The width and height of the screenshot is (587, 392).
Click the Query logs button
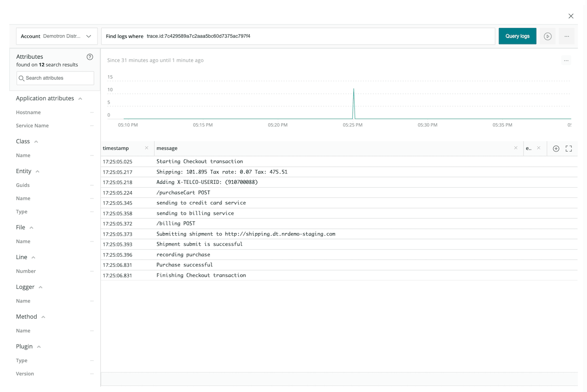[x=518, y=36]
